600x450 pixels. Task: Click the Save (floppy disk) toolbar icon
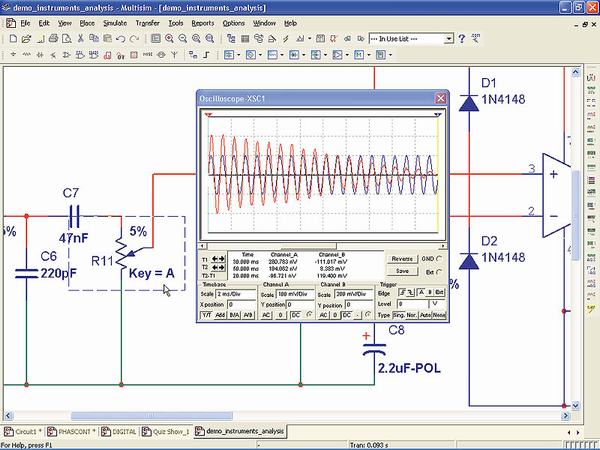(38, 38)
